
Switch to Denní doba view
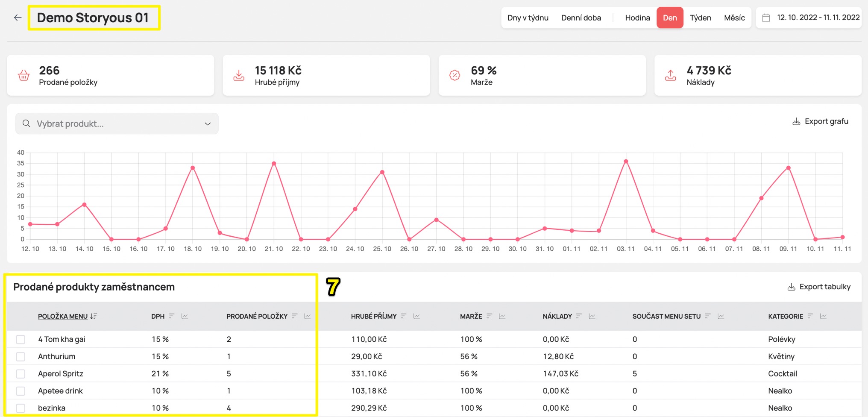click(x=581, y=18)
